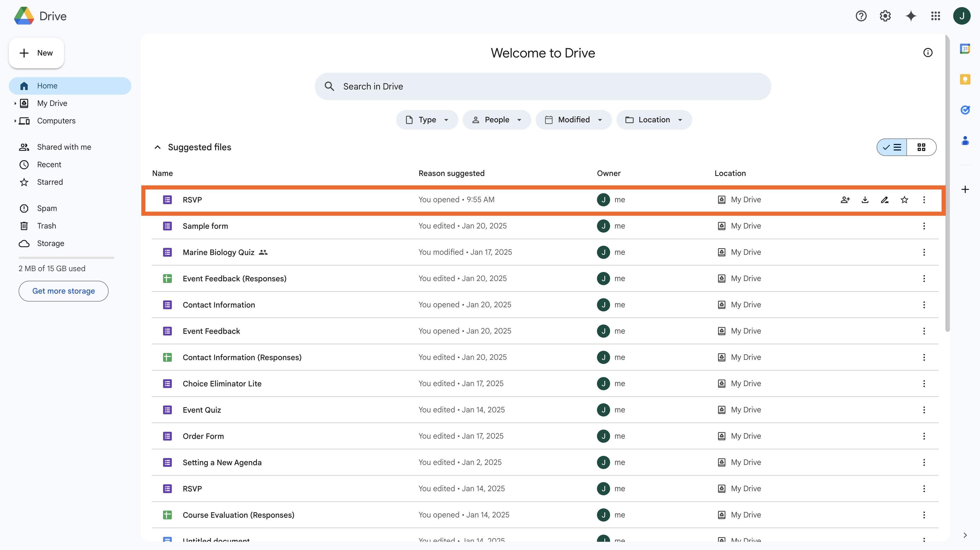Click the share icon on RSVP row
Viewport: 980px width, 550px height.
coord(845,199)
